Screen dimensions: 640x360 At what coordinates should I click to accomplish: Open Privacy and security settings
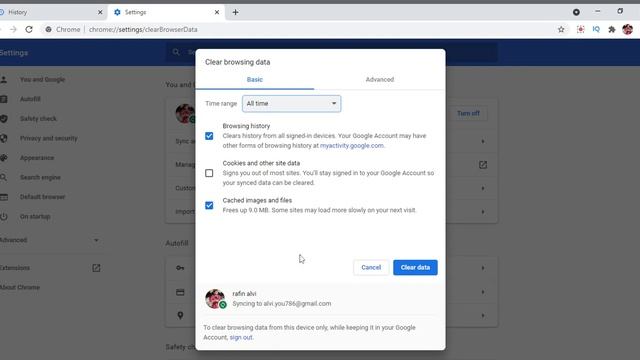49,138
